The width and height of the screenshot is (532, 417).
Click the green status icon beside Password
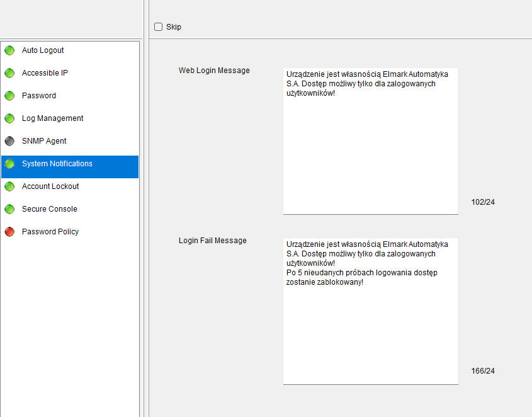pyautogui.click(x=9, y=96)
